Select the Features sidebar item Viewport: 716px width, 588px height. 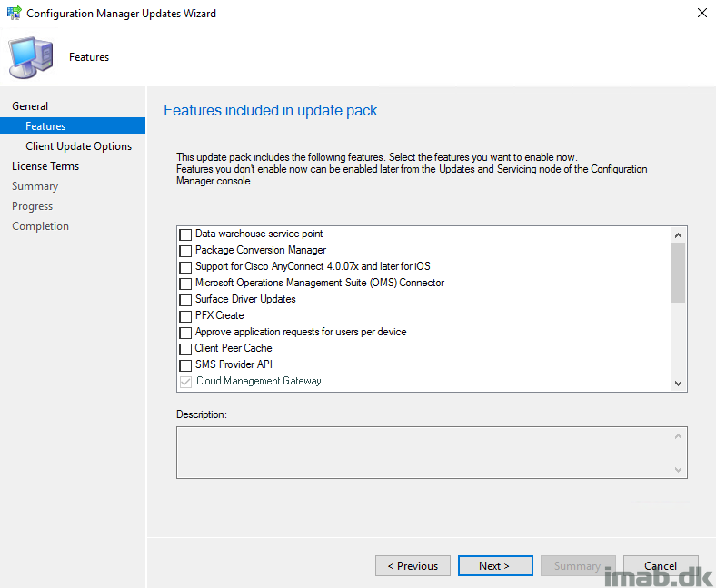[73, 125]
